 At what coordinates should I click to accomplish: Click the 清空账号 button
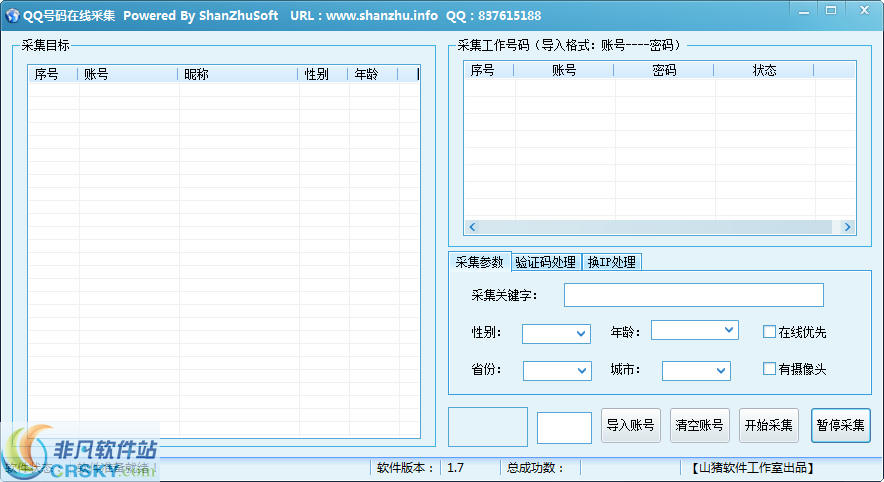click(x=700, y=425)
